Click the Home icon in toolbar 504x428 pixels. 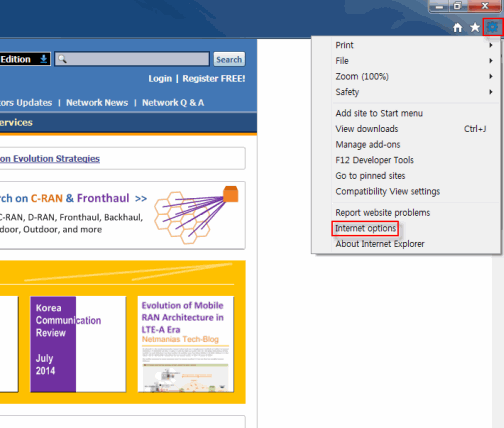[458, 27]
